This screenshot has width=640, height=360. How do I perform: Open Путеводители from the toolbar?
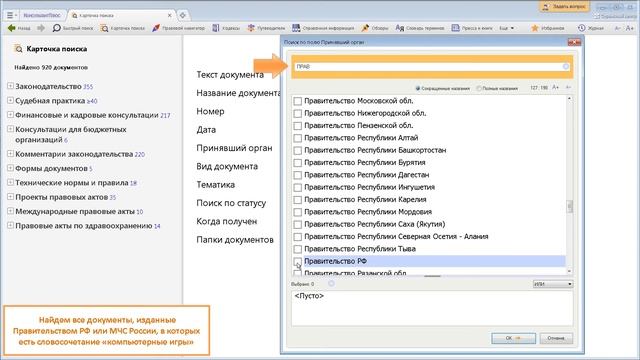click(266, 28)
